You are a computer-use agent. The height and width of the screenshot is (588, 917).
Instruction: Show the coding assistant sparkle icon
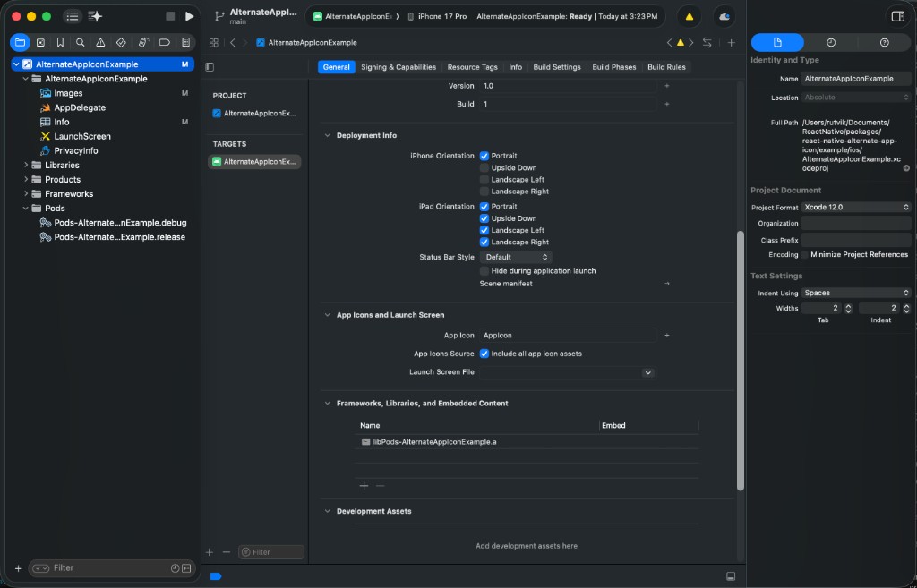(95, 16)
